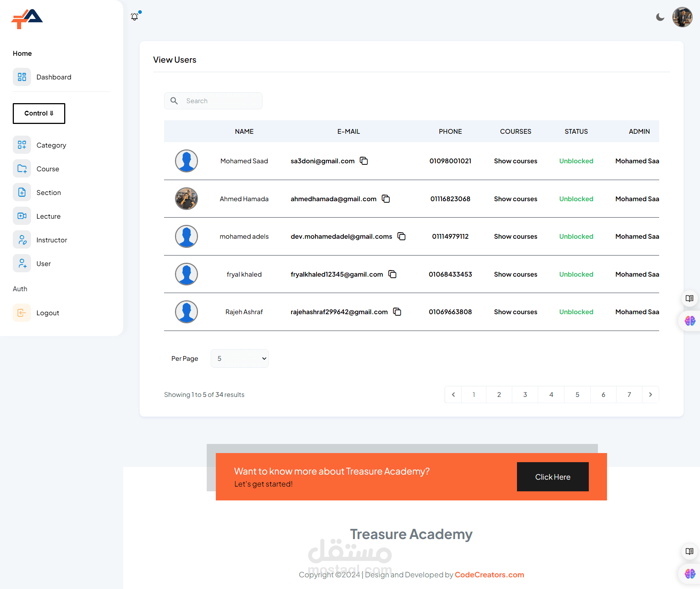This screenshot has width=700, height=589.
Task: Open the Lecture sidebar item
Action: (x=48, y=216)
